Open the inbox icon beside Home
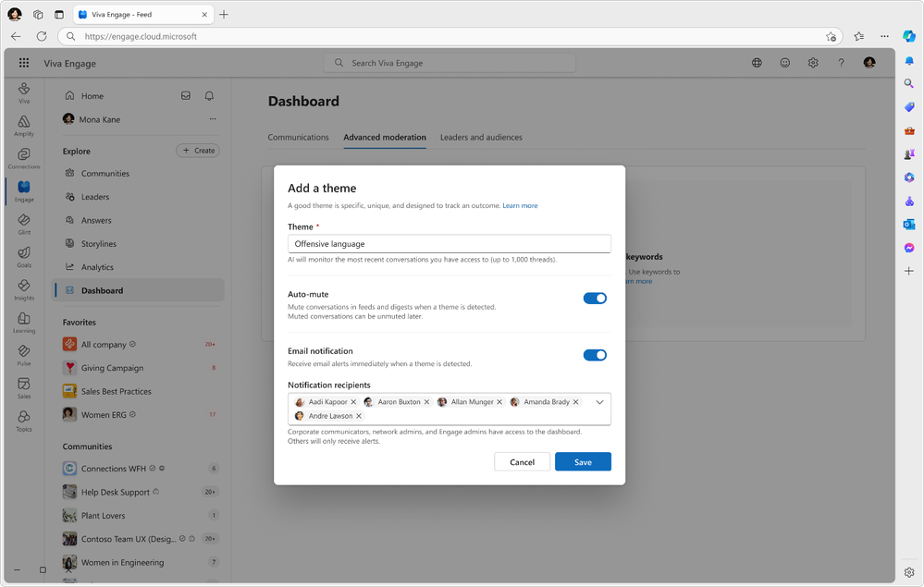The height and width of the screenshot is (587, 924). (186, 95)
